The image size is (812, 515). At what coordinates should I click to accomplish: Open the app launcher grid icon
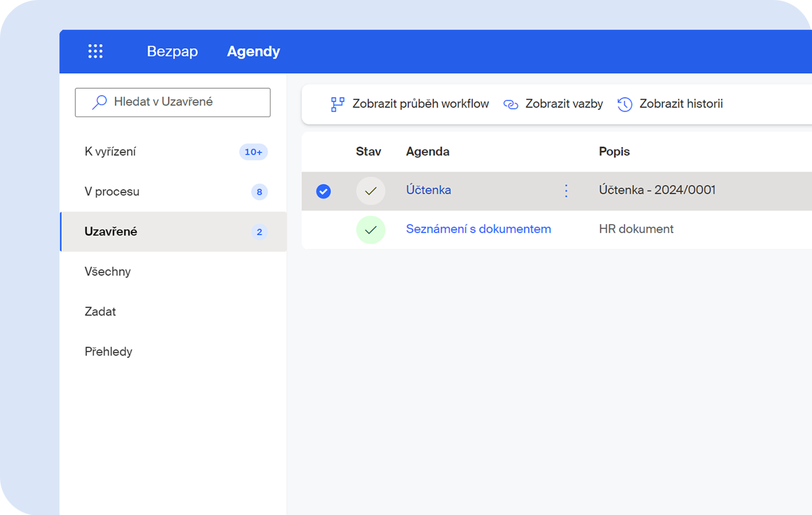tap(95, 51)
